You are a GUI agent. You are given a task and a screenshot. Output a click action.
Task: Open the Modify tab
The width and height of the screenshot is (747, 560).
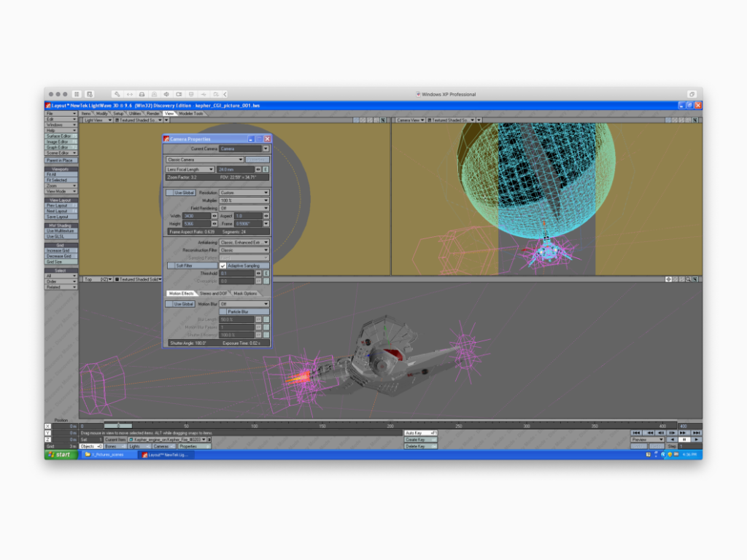(x=102, y=114)
